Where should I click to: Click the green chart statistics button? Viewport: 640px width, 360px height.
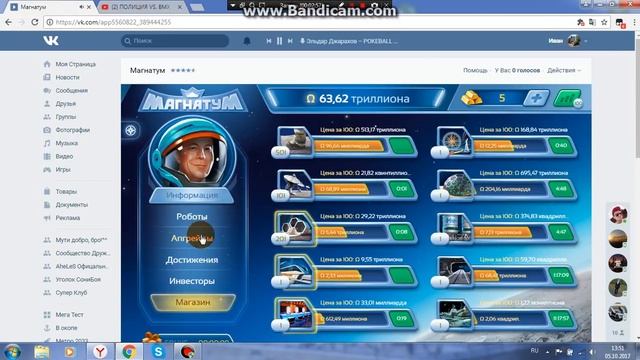[x=567, y=99]
